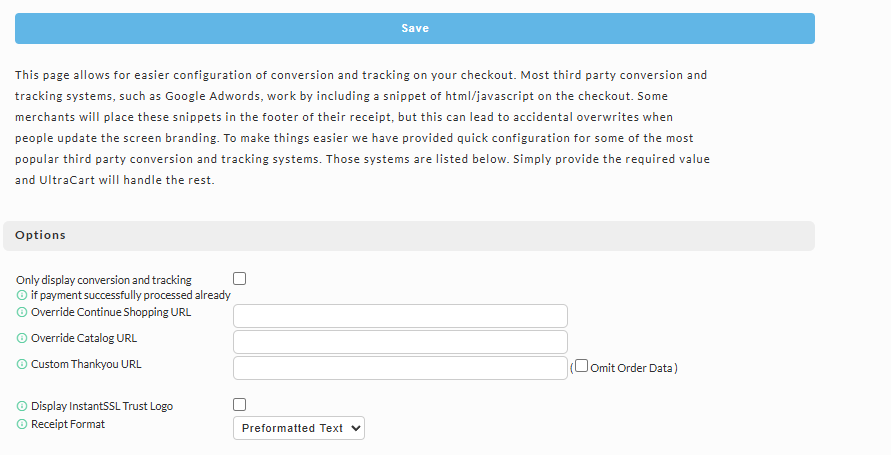Click the Display InstantSSL Trust Logo label
891x455 pixels.
point(102,406)
